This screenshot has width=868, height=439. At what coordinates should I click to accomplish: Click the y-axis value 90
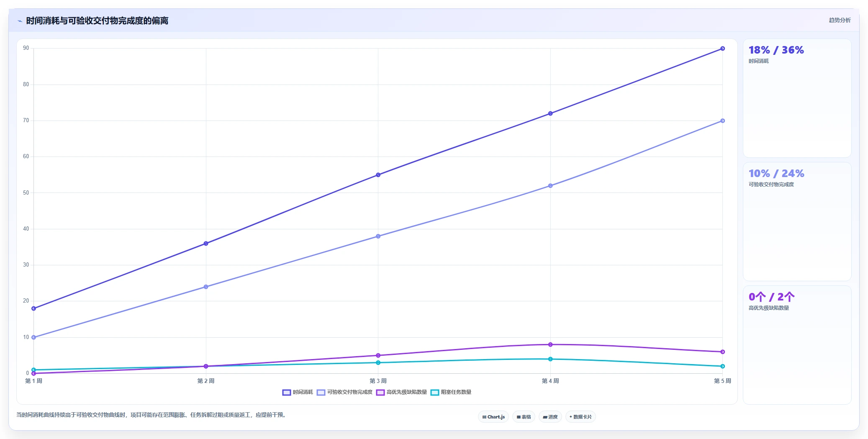coord(26,48)
